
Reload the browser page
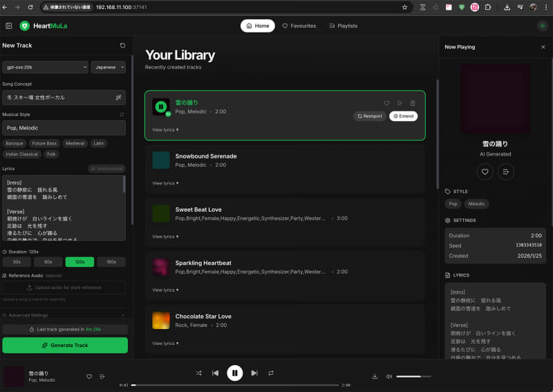pos(30,7)
